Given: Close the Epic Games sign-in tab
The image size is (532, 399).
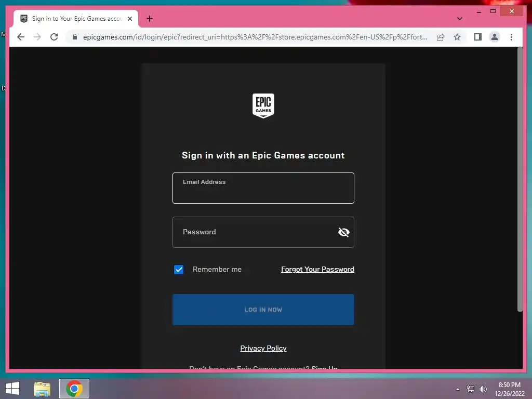Looking at the screenshot, I should point(129,19).
